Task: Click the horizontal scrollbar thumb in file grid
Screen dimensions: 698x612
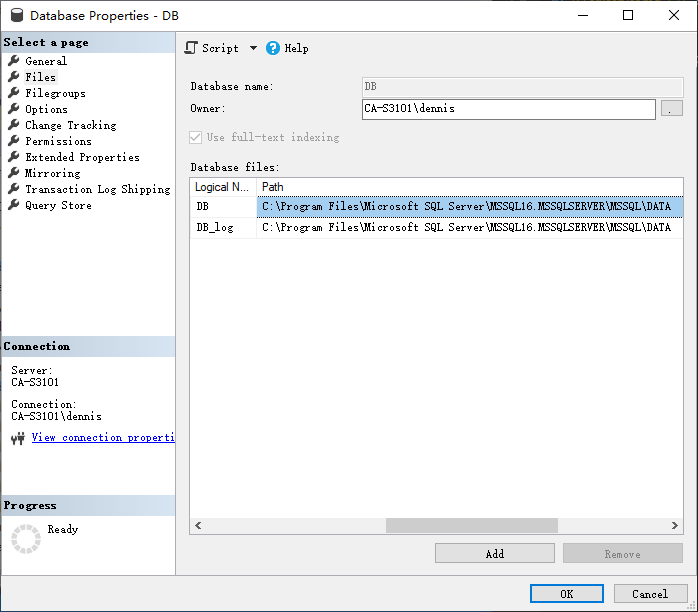Action: pyautogui.click(x=471, y=526)
